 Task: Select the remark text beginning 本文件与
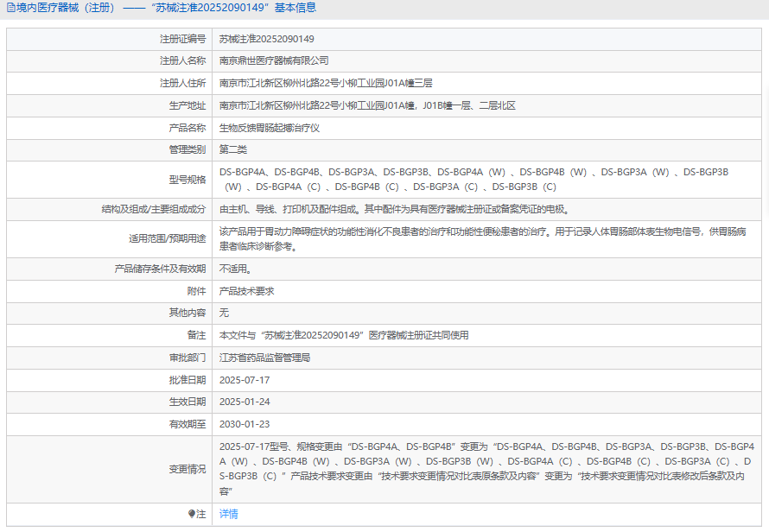pyautogui.click(x=344, y=335)
